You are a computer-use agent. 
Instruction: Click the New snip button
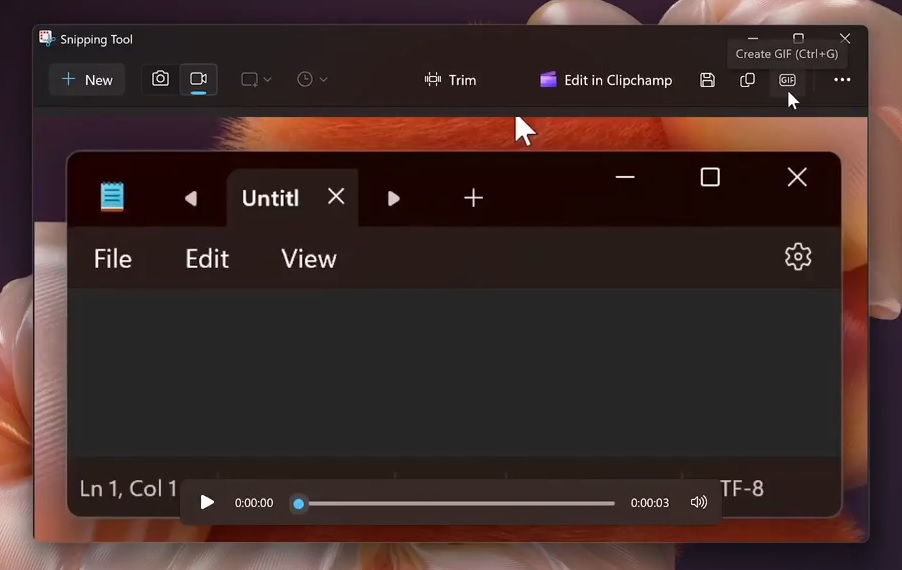click(x=87, y=79)
